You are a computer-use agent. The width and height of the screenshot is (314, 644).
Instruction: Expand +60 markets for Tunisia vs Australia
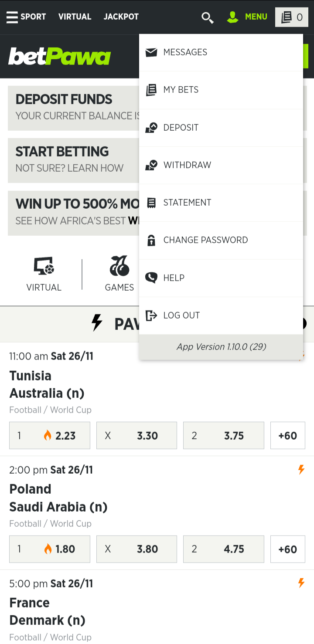(287, 435)
